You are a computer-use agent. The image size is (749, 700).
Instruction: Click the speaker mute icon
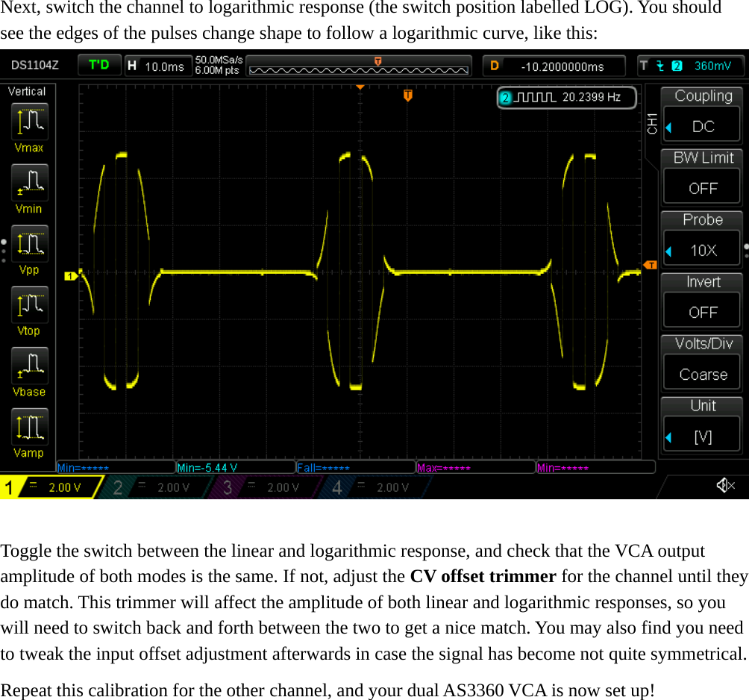pos(723,484)
